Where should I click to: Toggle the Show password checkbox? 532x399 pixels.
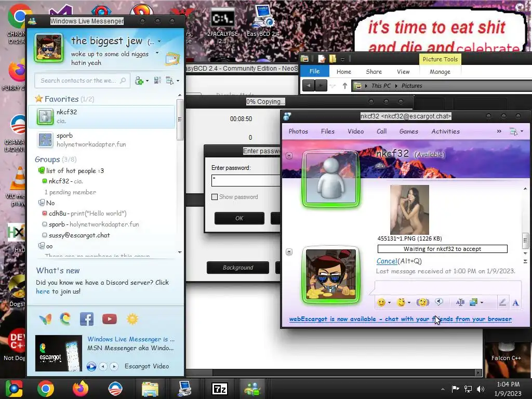[215, 197]
